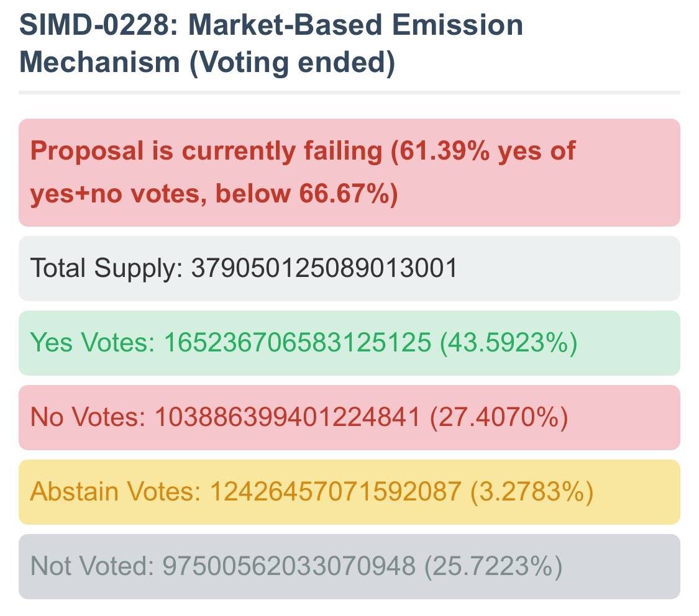Click the total supply number 379050125089013001
699x616 pixels.
click(324, 268)
